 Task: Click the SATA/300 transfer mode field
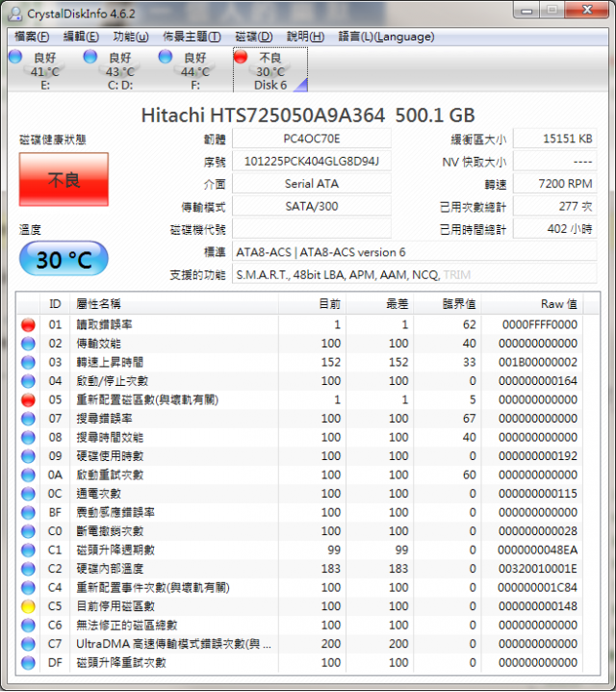click(x=312, y=206)
